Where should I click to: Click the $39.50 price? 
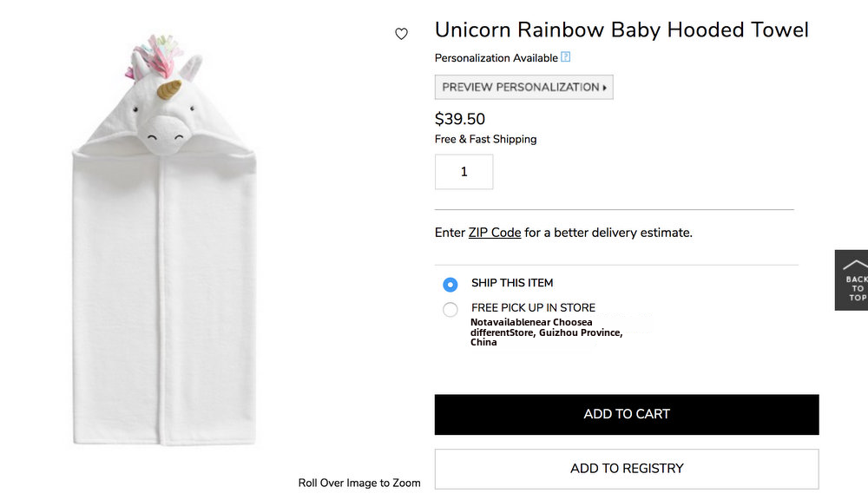pos(460,119)
